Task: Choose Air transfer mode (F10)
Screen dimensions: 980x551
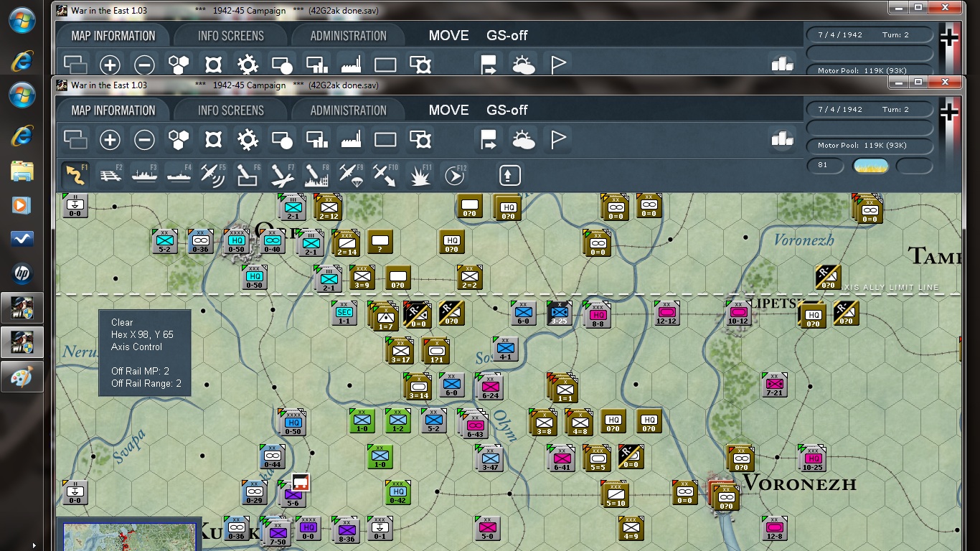Action: 385,174
